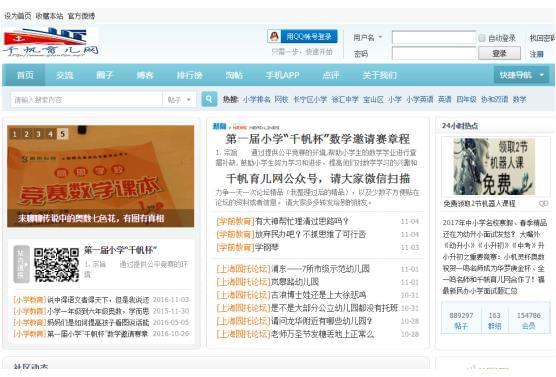556x377 pixels.
Task: Click the free robot class ad image
Action: click(494, 167)
